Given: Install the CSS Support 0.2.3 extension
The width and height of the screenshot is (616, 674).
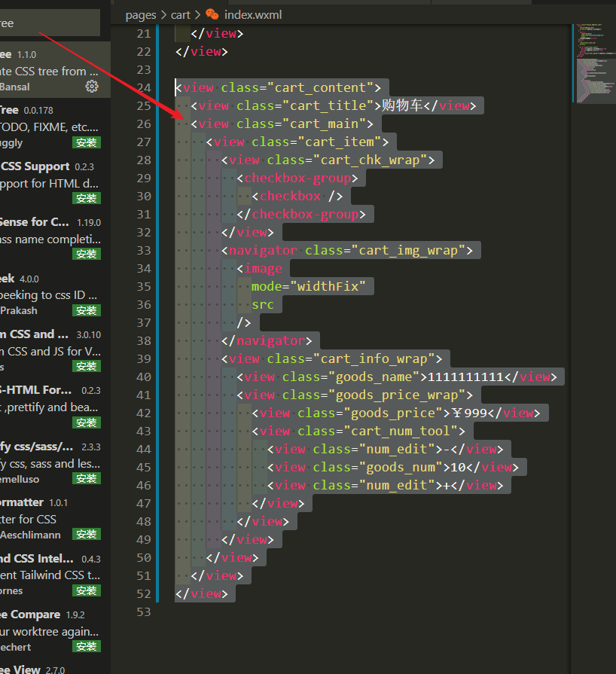Looking at the screenshot, I should [x=87, y=198].
